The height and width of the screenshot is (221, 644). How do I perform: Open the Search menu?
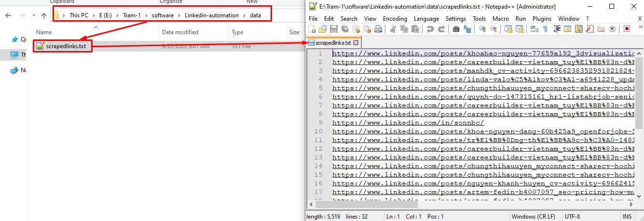tap(349, 19)
